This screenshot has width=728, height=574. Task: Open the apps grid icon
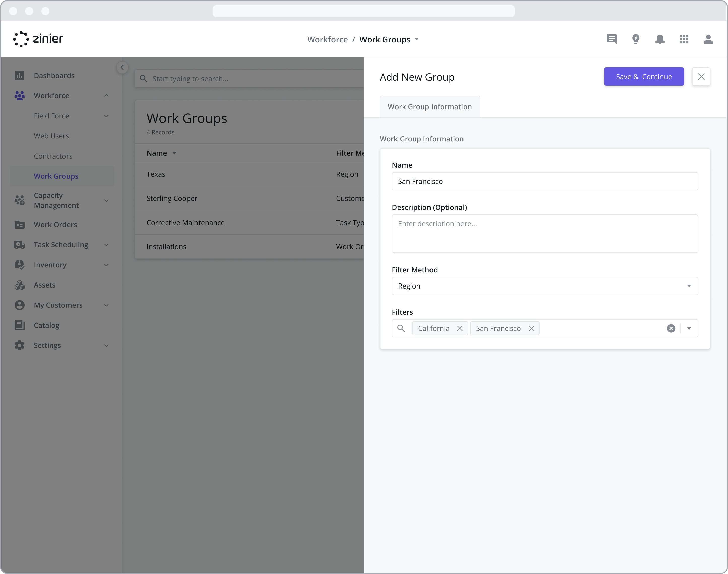684,39
